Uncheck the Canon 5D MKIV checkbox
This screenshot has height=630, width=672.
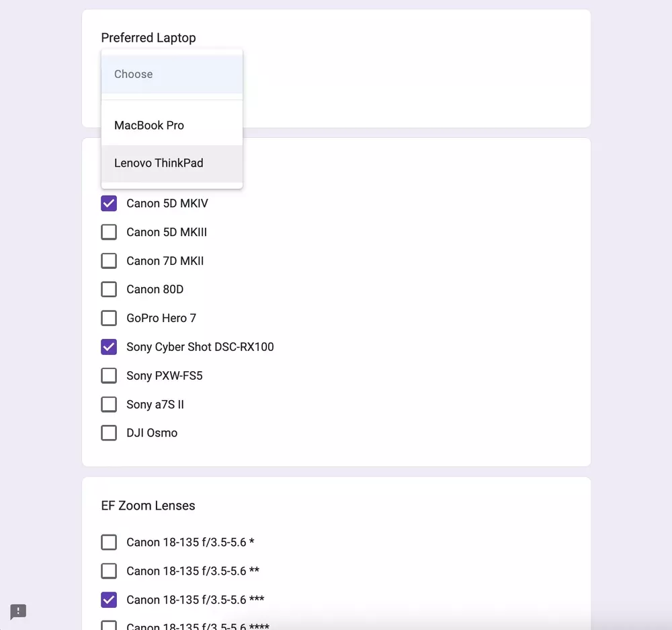click(109, 203)
